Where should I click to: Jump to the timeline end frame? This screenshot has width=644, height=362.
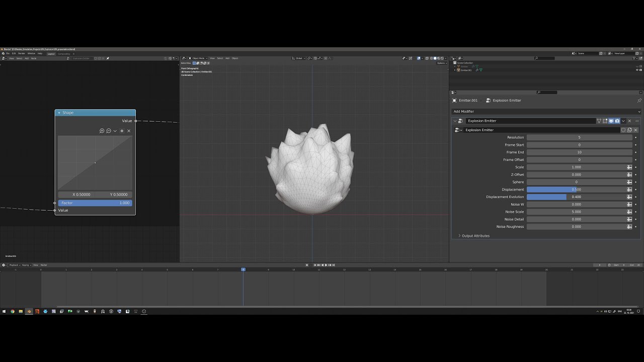click(x=334, y=265)
